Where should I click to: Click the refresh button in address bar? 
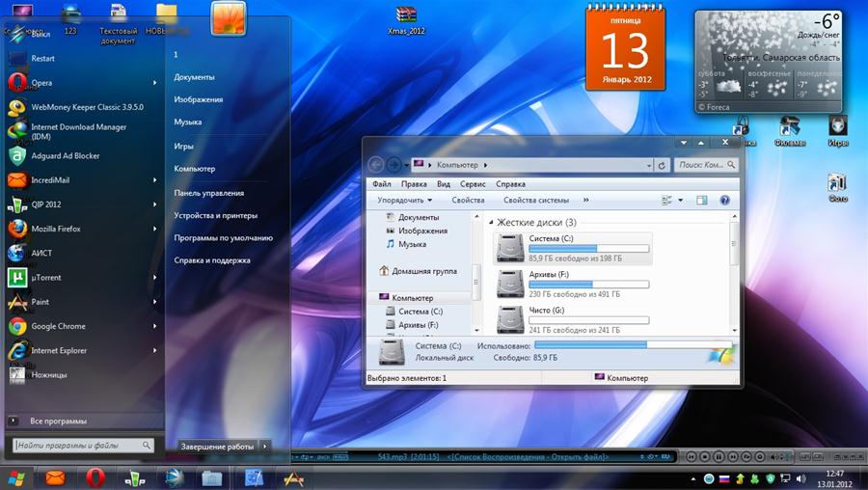pyautogui.click(x=661, y=165)
